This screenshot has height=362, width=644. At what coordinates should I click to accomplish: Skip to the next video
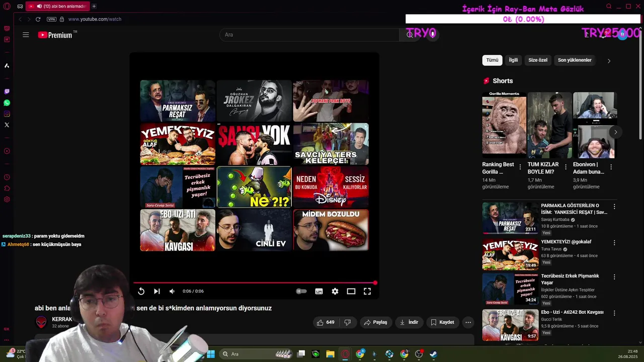(157, 291)
